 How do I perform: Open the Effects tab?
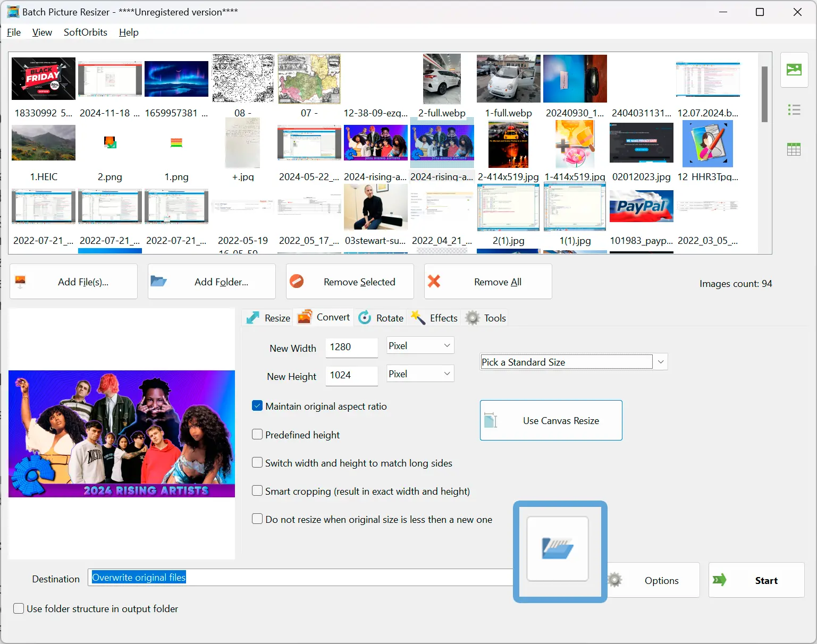pyautogui.click(x=434, y=318)
